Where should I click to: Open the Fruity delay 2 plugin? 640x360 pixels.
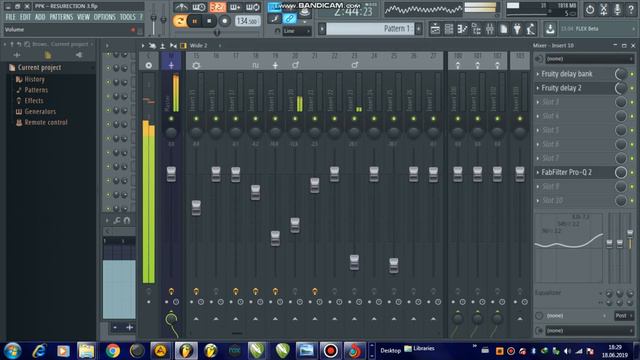(562, 88)
